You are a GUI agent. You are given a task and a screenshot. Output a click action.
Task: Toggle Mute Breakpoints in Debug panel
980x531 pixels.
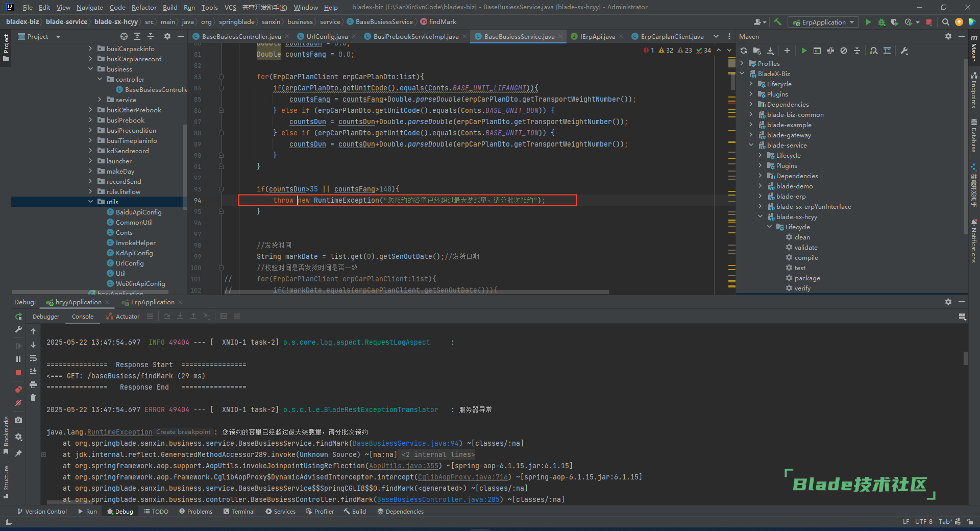pos(18,403)
